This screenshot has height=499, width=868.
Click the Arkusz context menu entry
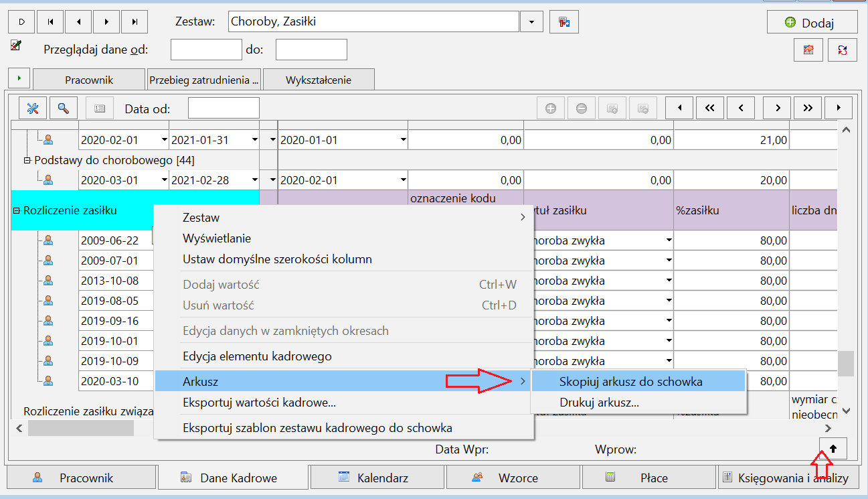pyautogui.click(x=344, y=382)
